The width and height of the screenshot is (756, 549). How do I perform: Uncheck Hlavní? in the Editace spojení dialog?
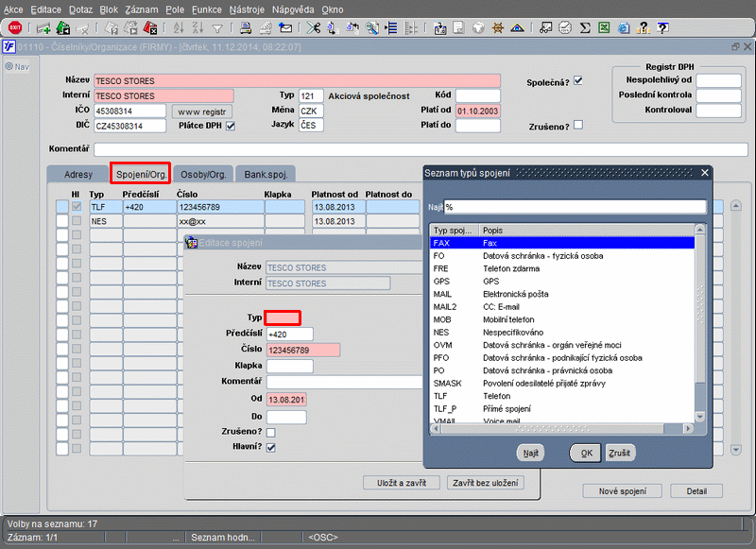tap(271, 447)
